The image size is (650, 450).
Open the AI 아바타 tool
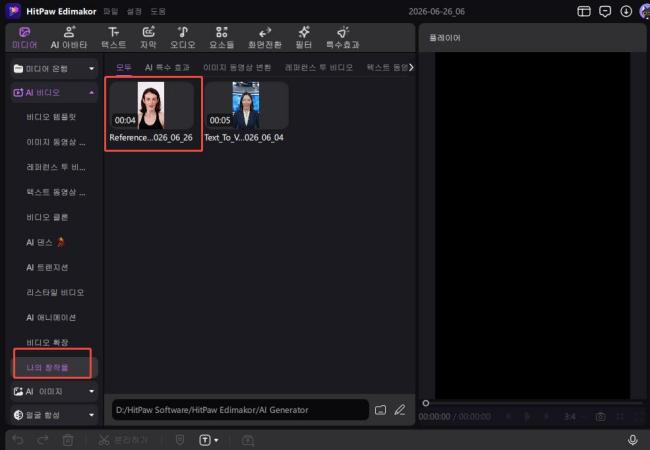69,37
